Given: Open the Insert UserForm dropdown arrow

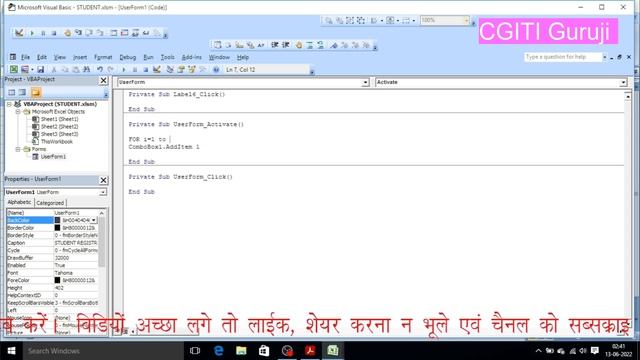Looking at the screenshot, I should click(x=32, y=69).
